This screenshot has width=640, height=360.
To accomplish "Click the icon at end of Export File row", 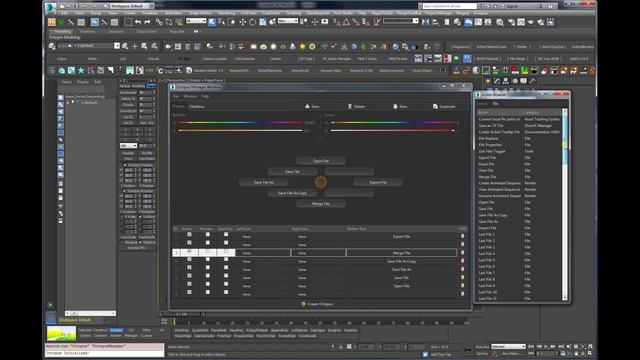I will coord(462,236).
